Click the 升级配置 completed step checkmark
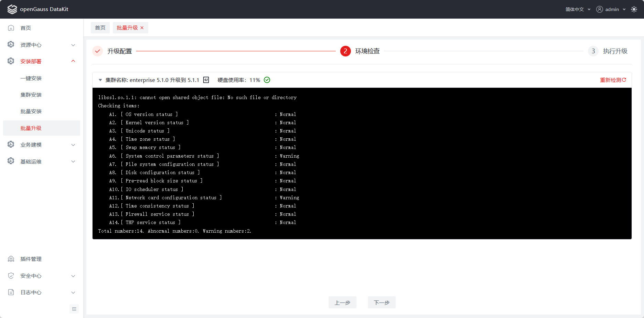644x318 pixels. [98, 51]
